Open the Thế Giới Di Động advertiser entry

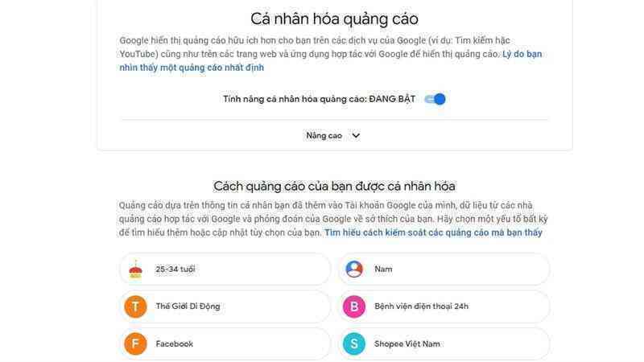click(x=225, y=306)
